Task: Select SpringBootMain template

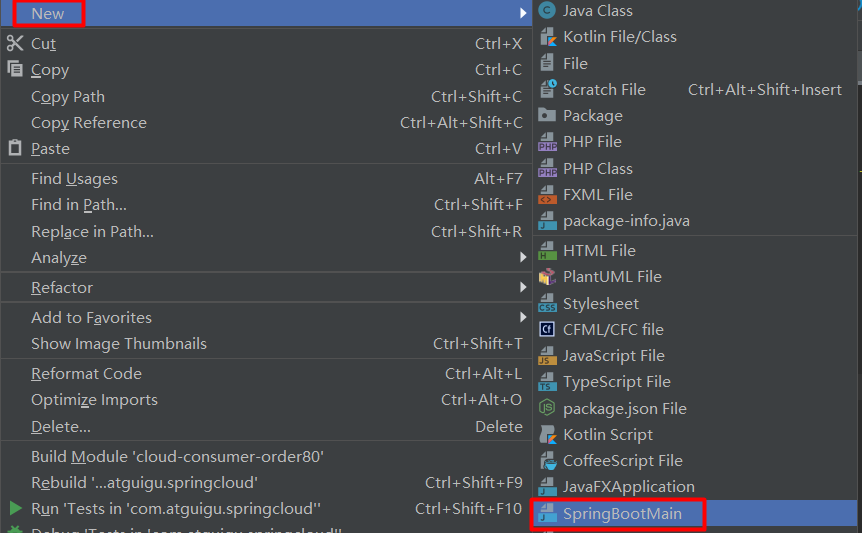Action: tap(621, 514)
